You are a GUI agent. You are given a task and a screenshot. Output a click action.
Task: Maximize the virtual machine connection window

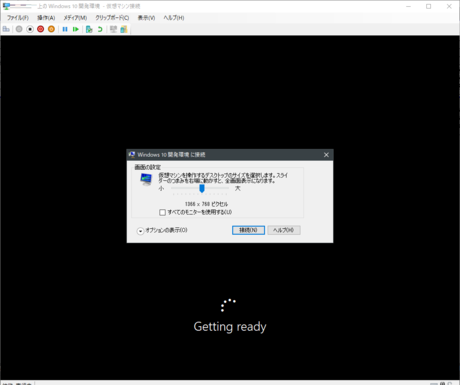click(429, 6)
